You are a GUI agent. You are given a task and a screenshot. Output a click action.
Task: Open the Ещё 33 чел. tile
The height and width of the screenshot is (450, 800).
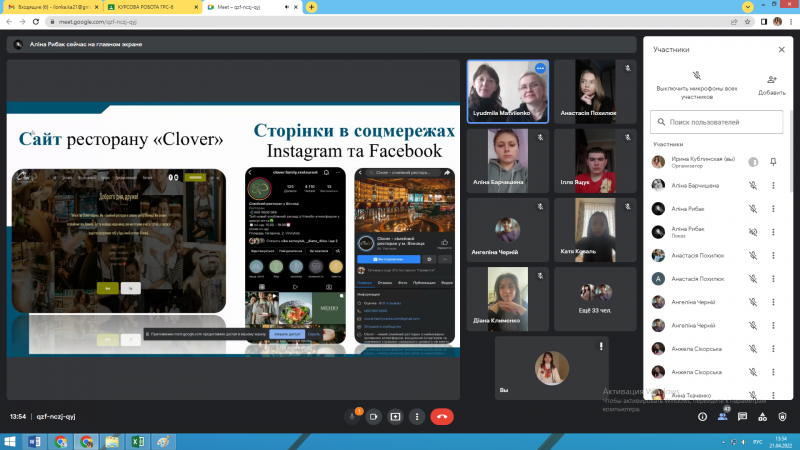pyautogui.click(x=595, y=299)
